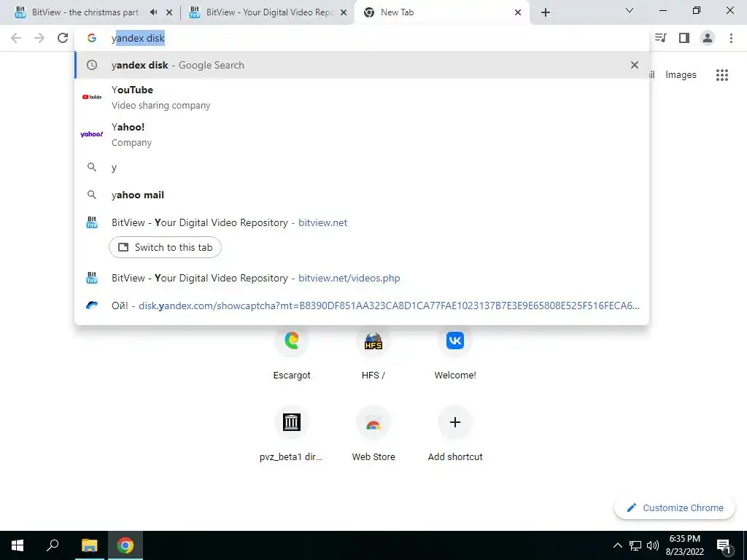This screenshot has width=747, height=560.
Task: Show hidden system tray icons
Action: (x=617, y=545)
